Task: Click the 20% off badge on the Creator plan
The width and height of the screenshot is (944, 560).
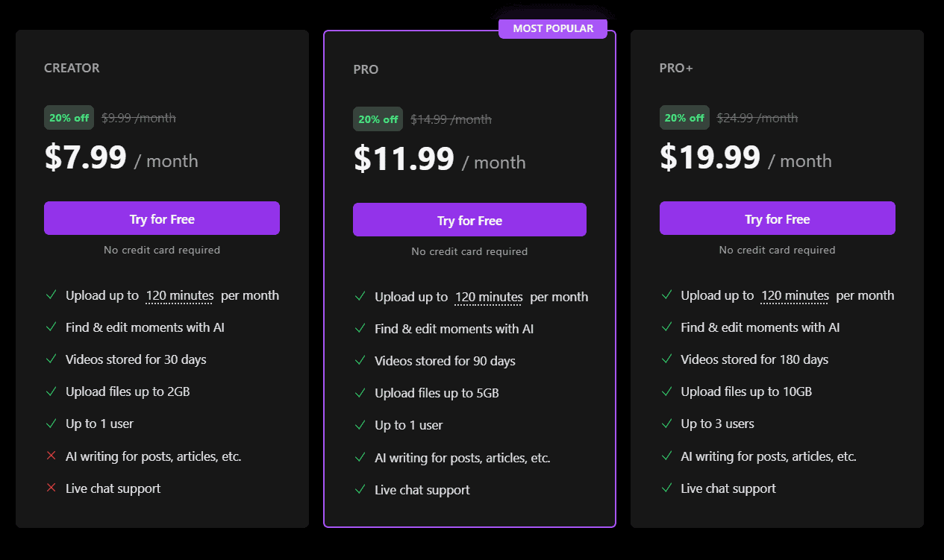Action: pyautogui.click(x=69, y=117)
